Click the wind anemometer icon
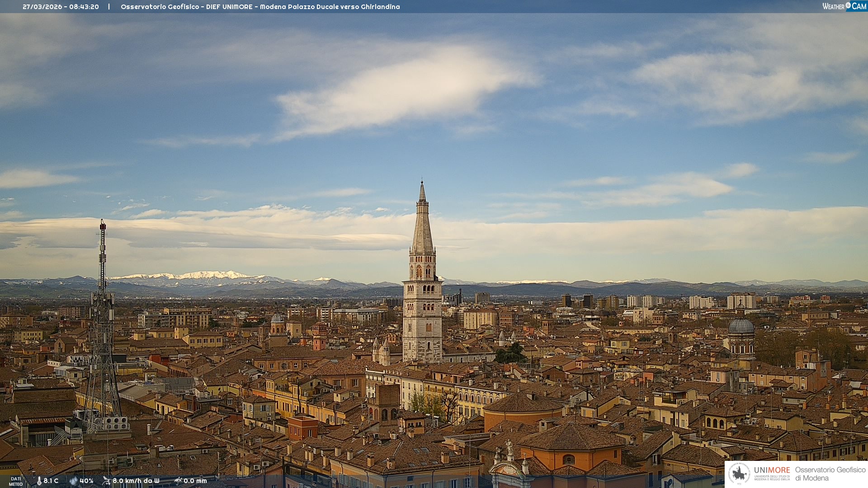 pyautogui.click(x=106, y=481)
